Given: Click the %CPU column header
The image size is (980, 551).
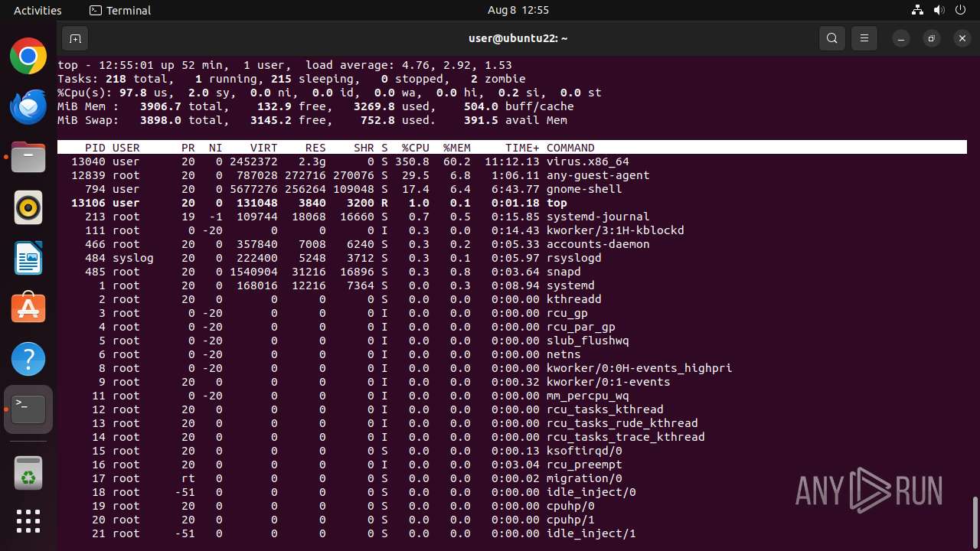Looking at the screenshot, I should (x=415, y=148).
